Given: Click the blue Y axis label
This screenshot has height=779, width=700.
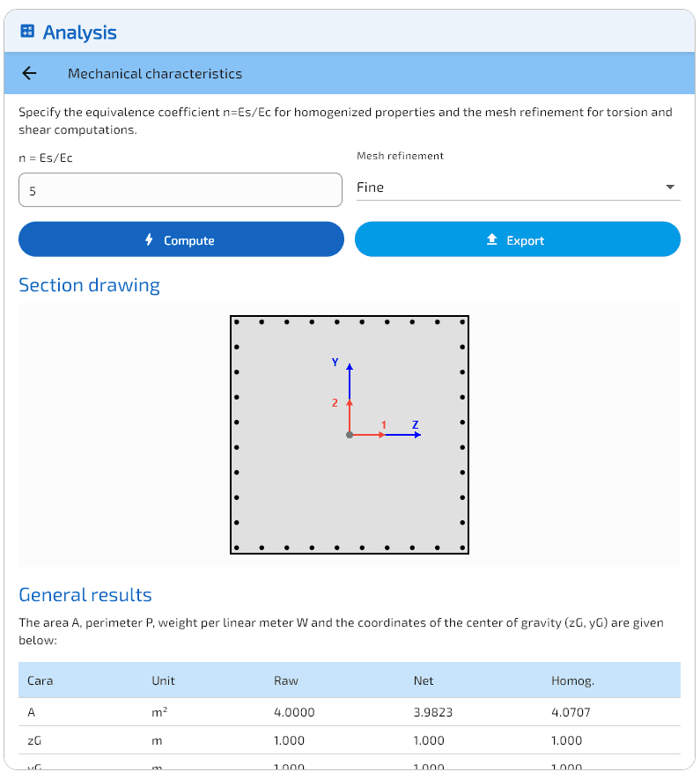Looking at the screenshot, I should coord(335,363).
